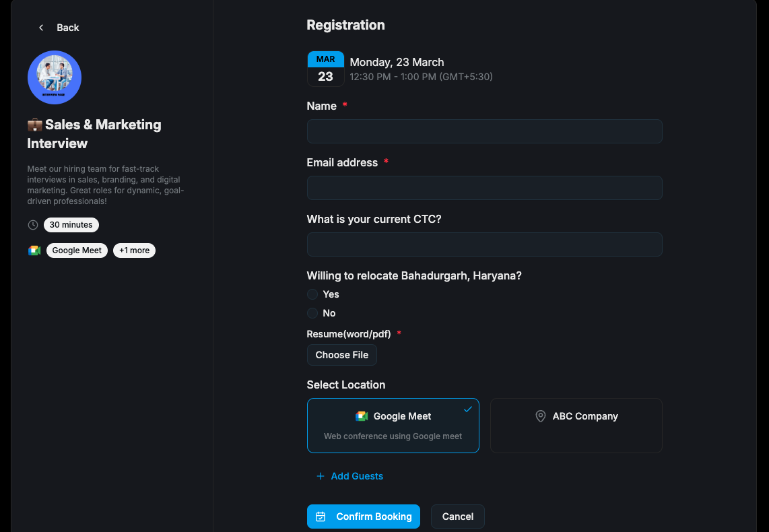Focus the Name input field
The height and width of the screenshot is (532, 769).
coord(485,131)
